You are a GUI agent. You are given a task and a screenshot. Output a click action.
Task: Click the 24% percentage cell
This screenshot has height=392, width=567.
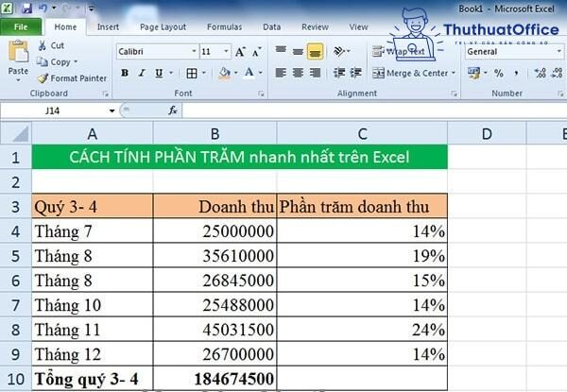coord(362,330)
